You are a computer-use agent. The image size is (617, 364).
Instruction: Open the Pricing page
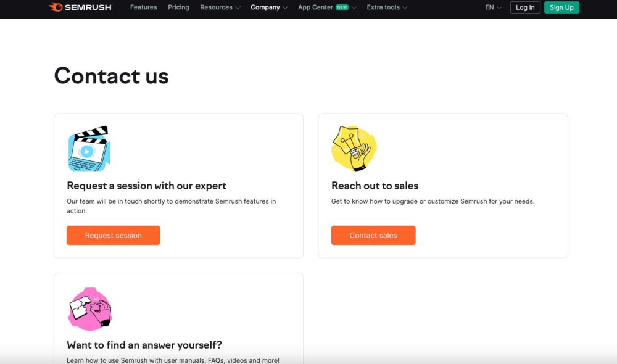tap(178, 7)
